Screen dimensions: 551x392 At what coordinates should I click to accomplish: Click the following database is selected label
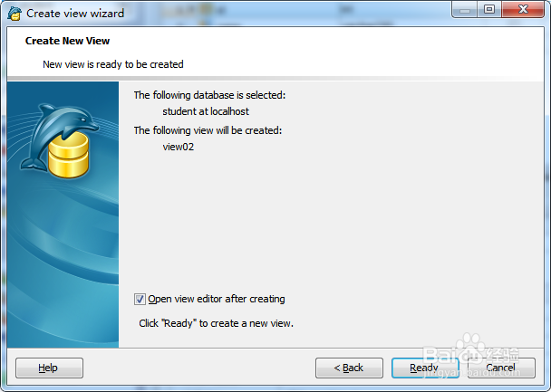(x=209, y=95)
